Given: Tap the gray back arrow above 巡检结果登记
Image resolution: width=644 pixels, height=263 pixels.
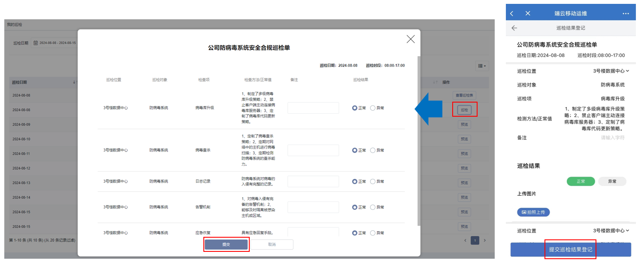Looking at the screenshot, I should pos(514,27).
